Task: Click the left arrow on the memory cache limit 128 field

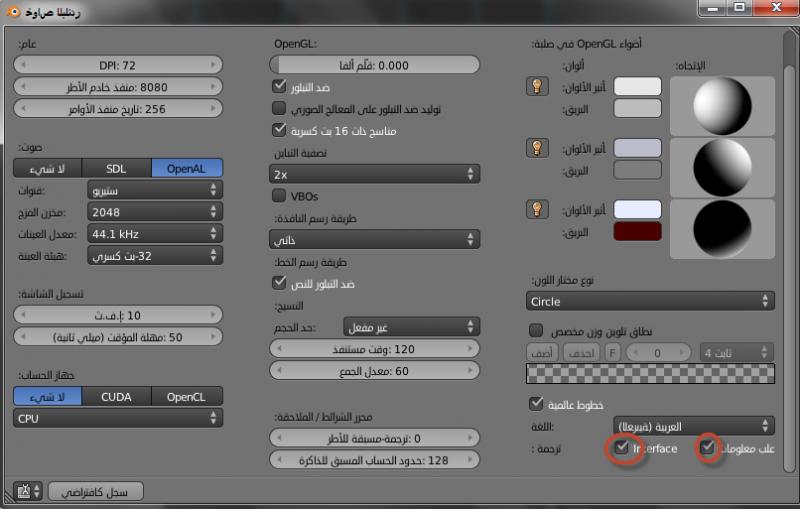Action: point(279,460)
